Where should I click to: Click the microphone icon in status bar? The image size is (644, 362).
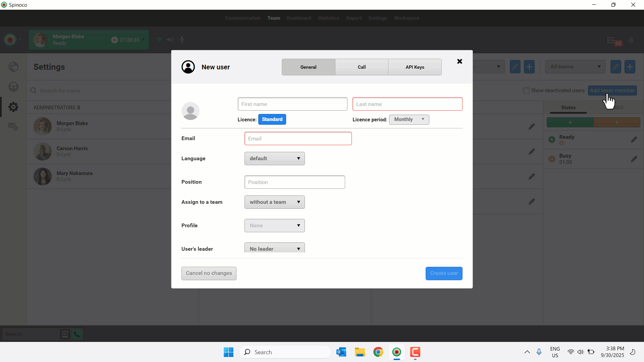[x=182, y=40]
